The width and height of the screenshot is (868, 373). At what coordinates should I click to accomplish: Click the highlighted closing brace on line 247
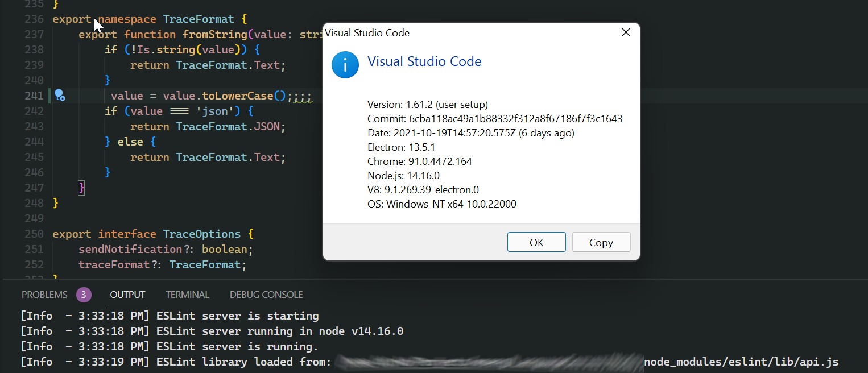click(81, 187)
